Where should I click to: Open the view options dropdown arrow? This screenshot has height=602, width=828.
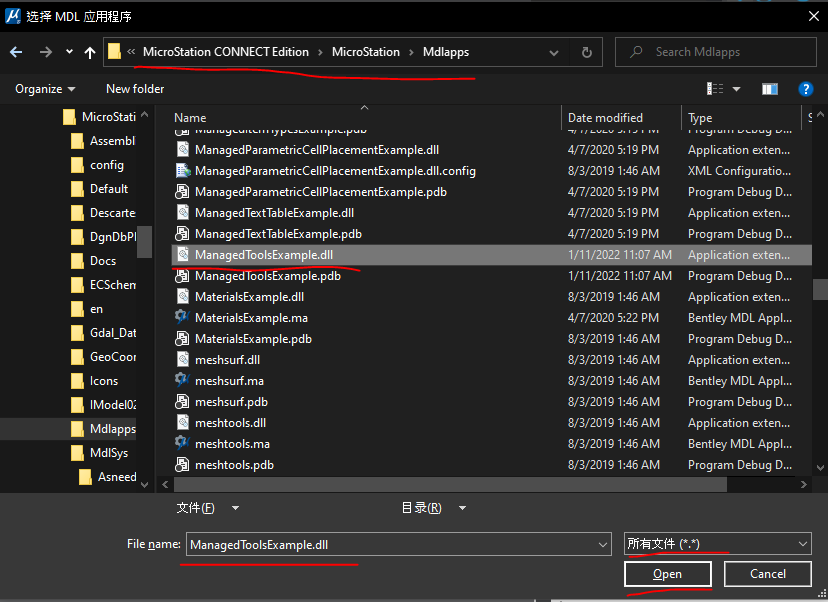(736, 89)
